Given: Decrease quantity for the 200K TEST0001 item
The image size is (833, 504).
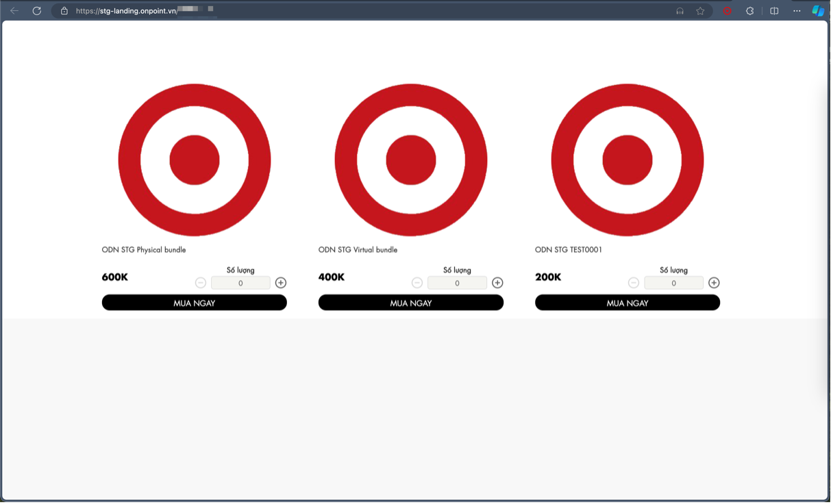Looking at the screenshot, I should pyautogui.click(x=634, y=283).
